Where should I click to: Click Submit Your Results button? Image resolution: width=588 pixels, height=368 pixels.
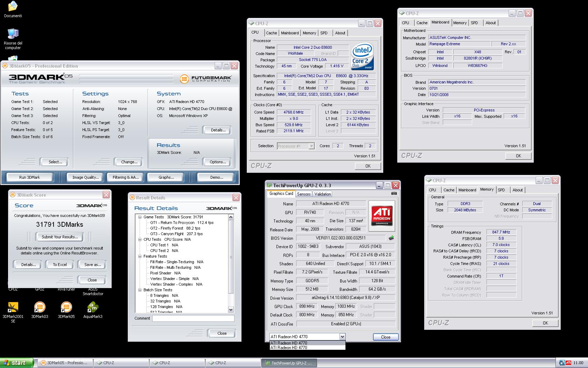[x=60, y=237]
